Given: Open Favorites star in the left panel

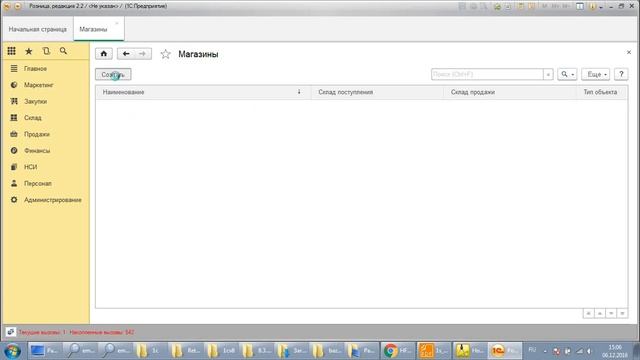Looking at the screenshot, I should [x=29, y=51].
